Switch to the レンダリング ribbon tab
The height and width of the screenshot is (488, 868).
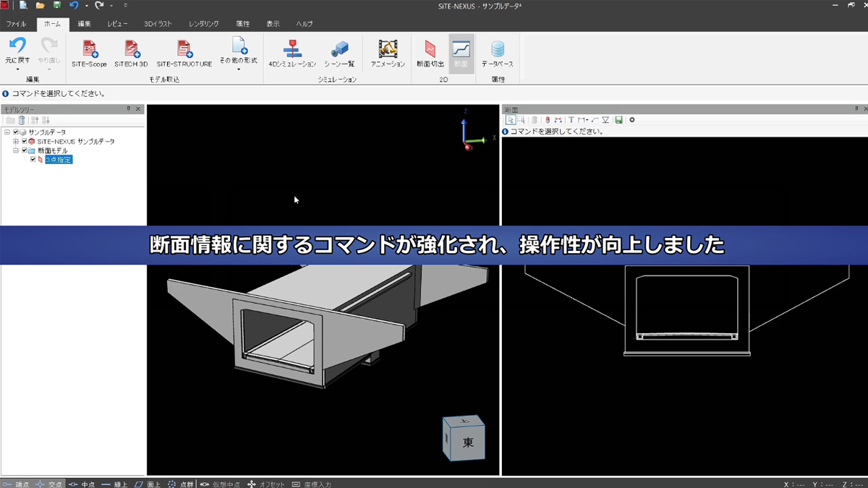203,23
